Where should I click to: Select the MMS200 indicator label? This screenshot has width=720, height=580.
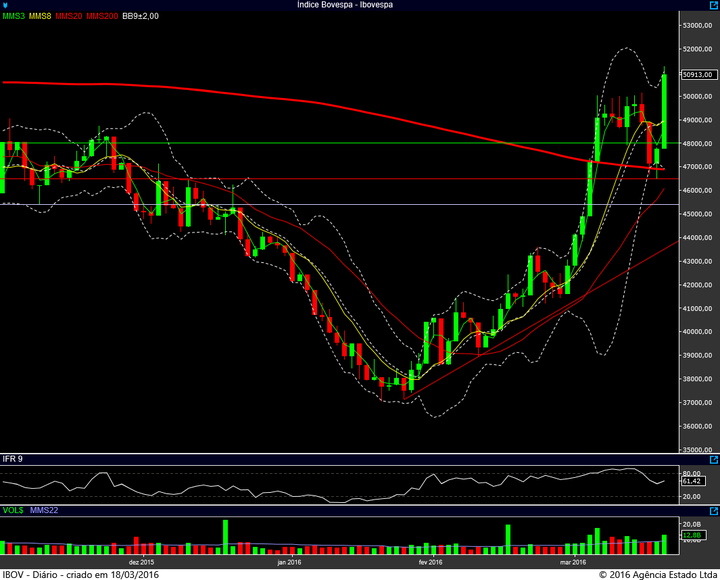point(102,16)
